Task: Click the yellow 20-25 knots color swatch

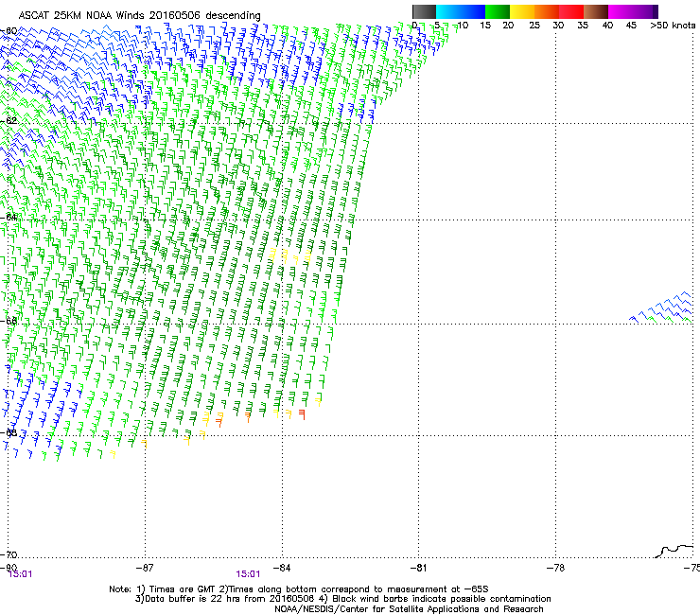Action: [522, 11]
